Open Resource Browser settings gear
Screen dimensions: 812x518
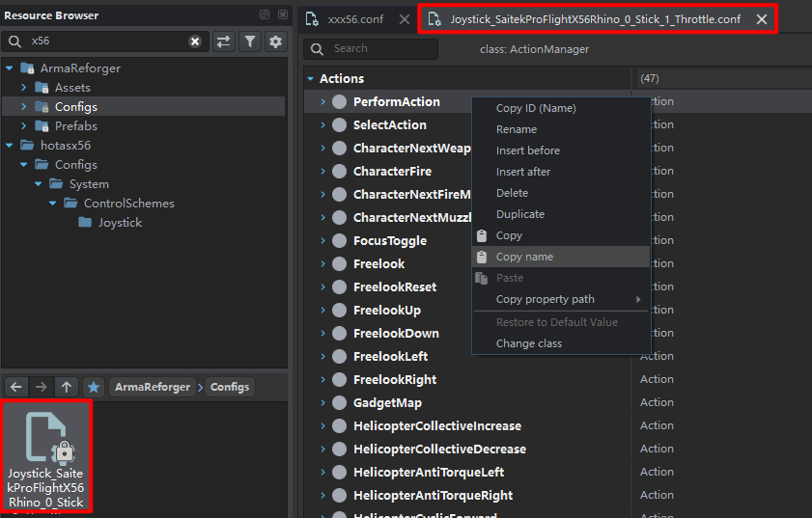[276, 41]
